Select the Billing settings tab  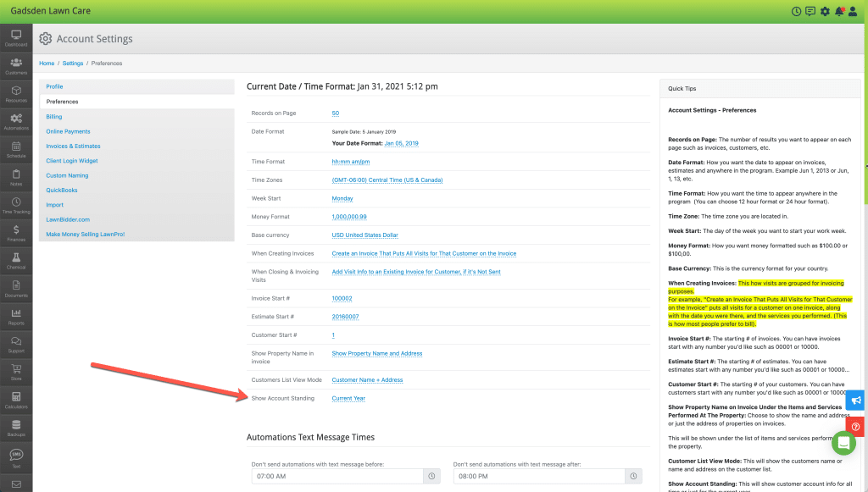pyautogui.click(x=54, y=117)
